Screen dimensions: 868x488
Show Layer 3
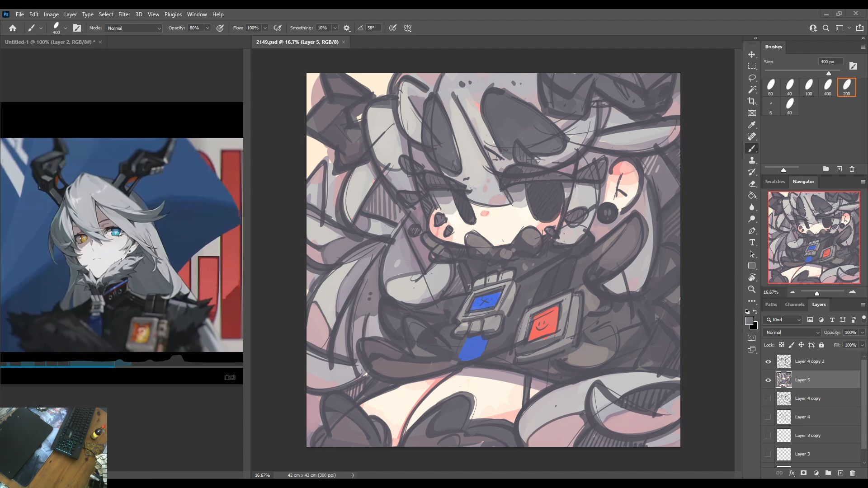click(768, 454)
